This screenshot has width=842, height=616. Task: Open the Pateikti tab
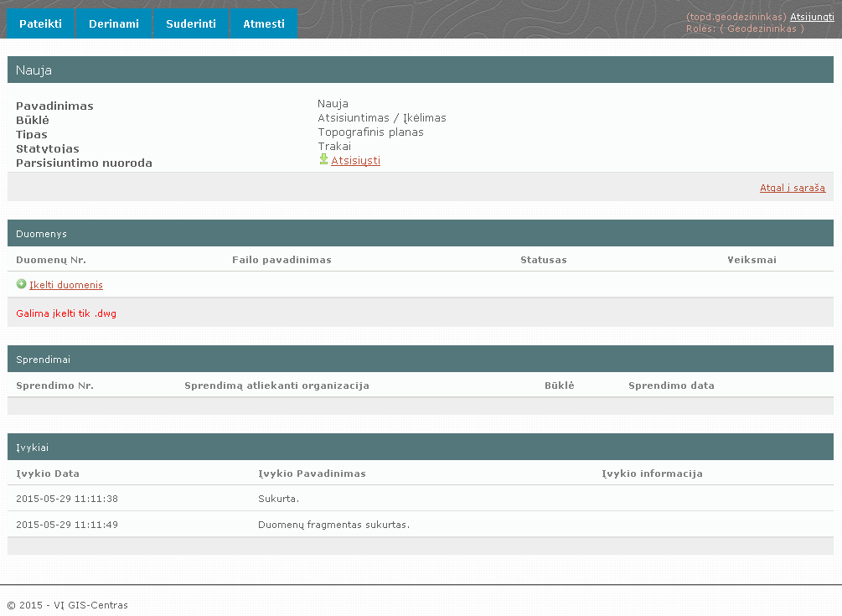[x=41, y=23]
